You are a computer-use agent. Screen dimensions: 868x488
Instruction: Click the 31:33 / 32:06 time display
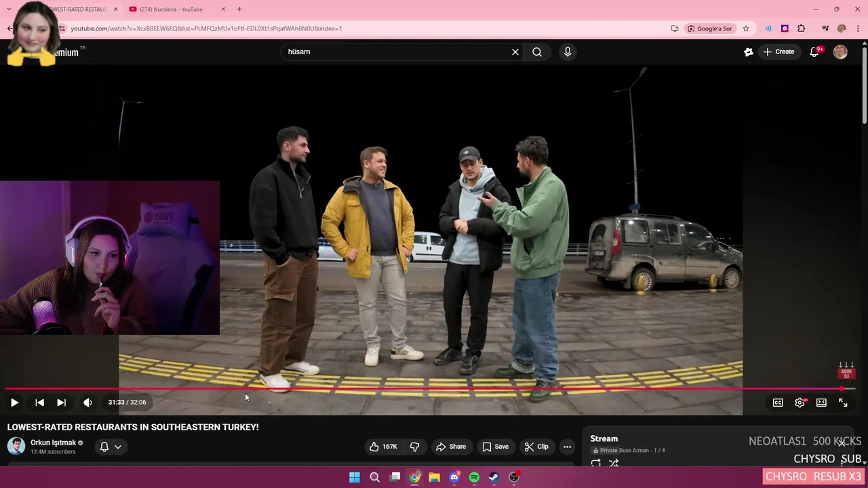(x=127, y=403)
